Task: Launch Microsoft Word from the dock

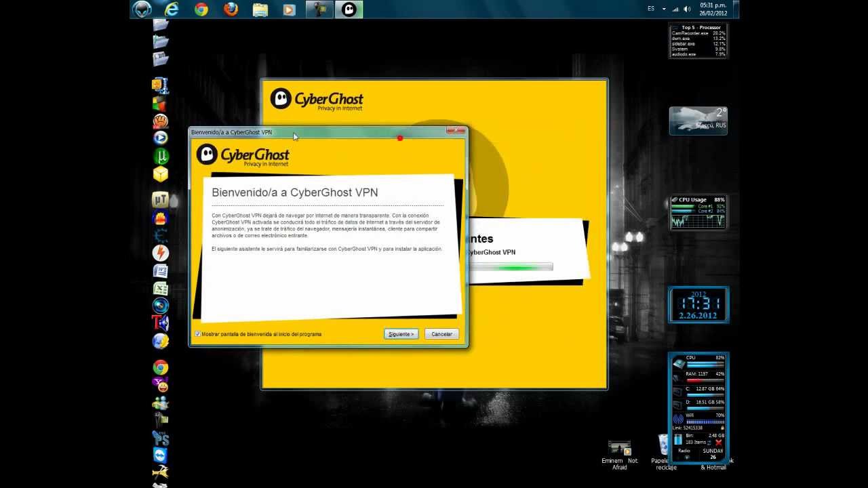Action: 161,271
